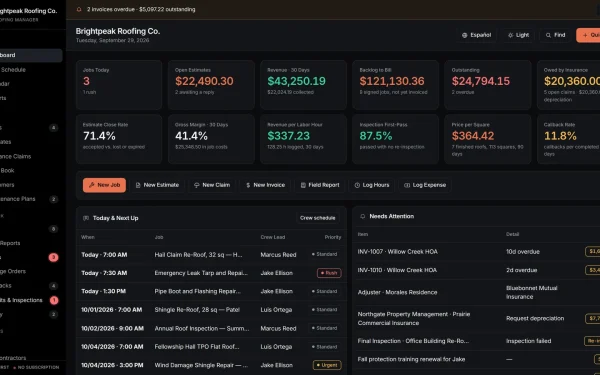Click the Rush priority badge
Image resolution: width=600 pixels, height=375 pixels.
[x=329, y=273]
